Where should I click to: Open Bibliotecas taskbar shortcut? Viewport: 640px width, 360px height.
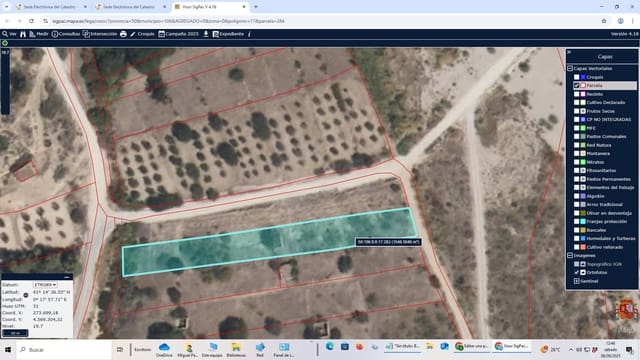[236, 350]
